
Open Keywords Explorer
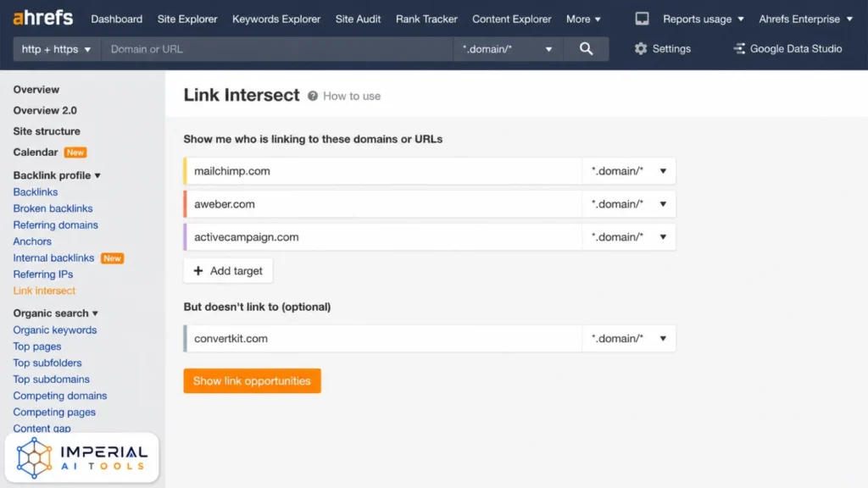(276, 19)
